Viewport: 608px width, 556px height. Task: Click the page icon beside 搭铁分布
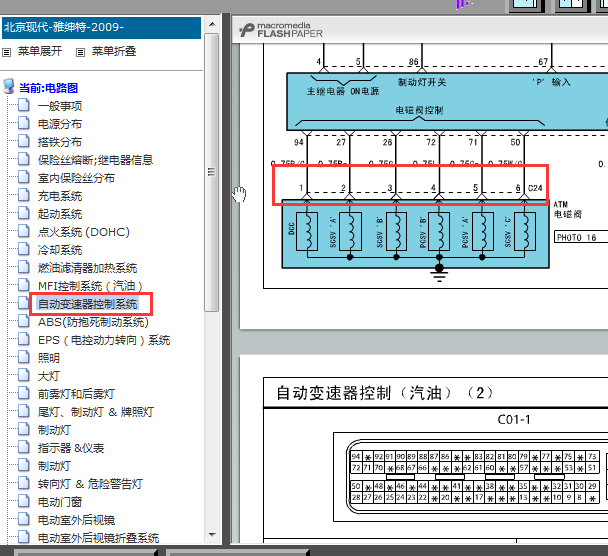[24, 141]
